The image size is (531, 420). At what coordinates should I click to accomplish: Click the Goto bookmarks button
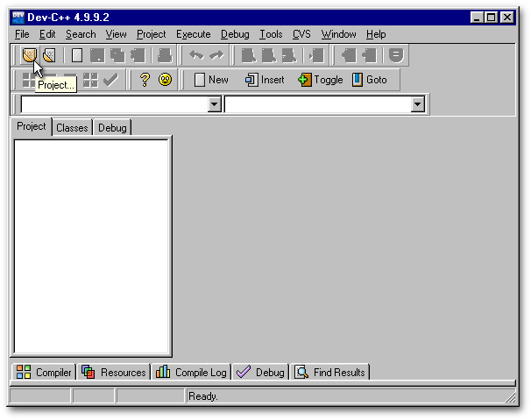(x=369, y=80)
